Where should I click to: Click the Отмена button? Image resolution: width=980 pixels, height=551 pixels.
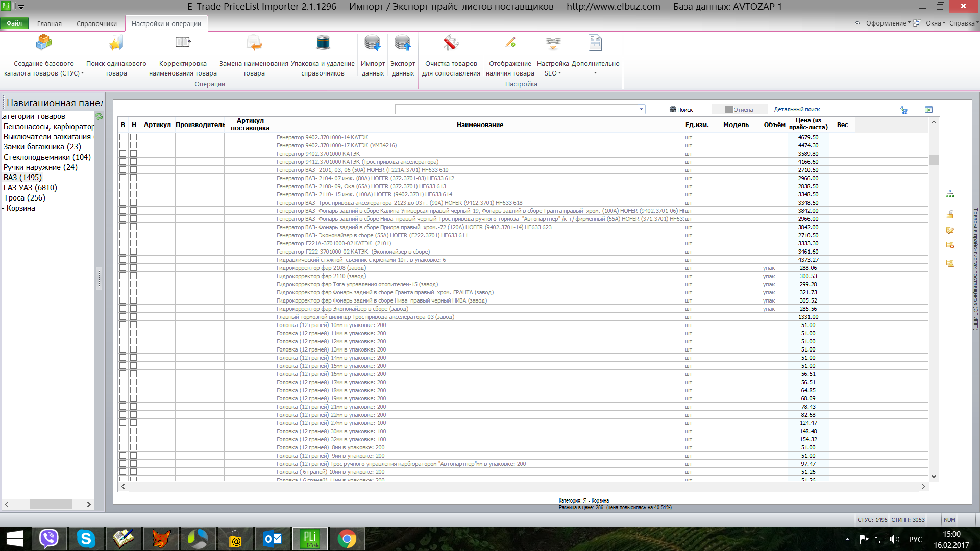740,109
